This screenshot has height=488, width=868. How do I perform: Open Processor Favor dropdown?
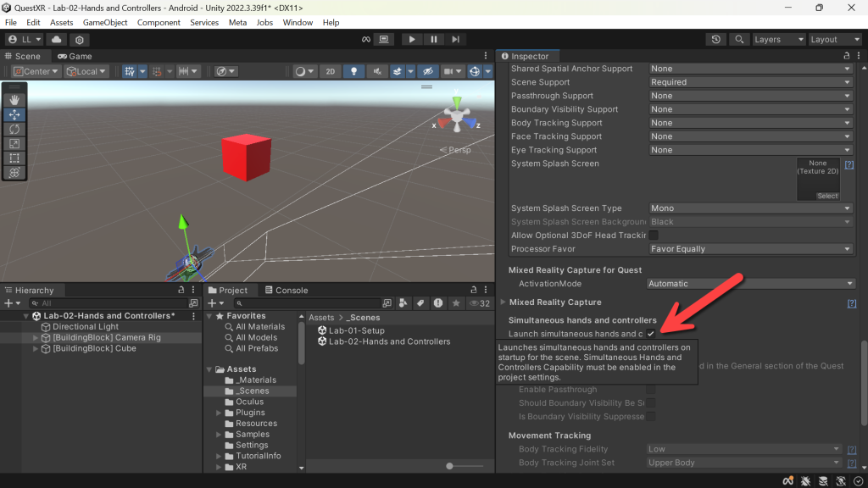click(x=750, y=249)
